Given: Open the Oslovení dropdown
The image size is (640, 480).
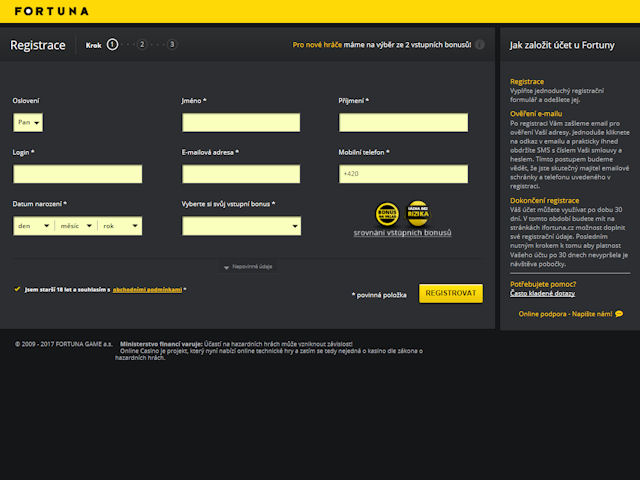Looking at the screenshot, I should click(x=28, y=122).
